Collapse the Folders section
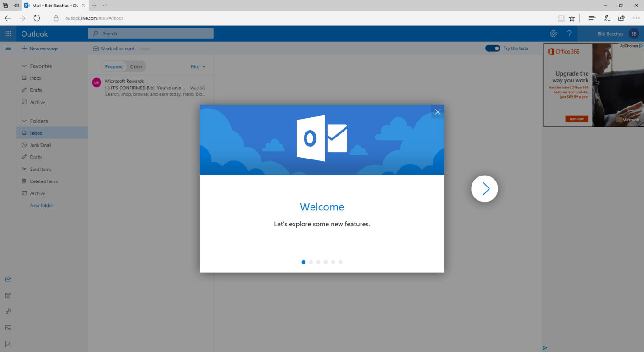Image resolution: width=644 pixels, height=352 pixels. click(24, 121)
